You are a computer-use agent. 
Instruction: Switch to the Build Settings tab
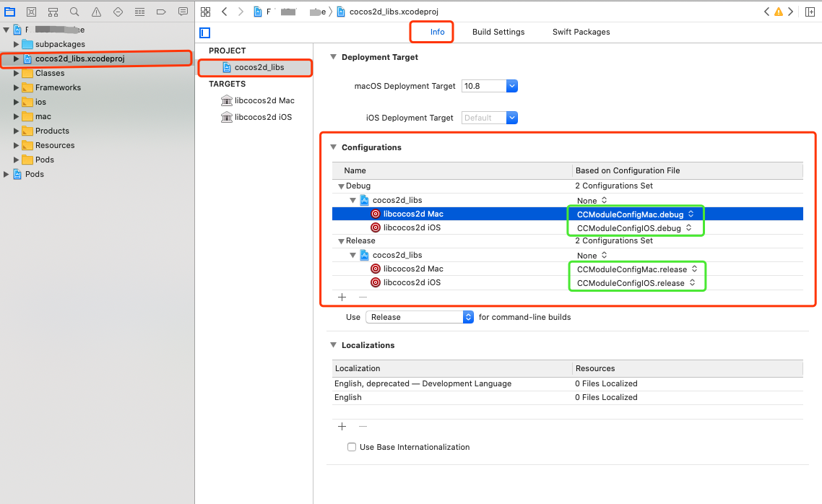pos(498,32)
